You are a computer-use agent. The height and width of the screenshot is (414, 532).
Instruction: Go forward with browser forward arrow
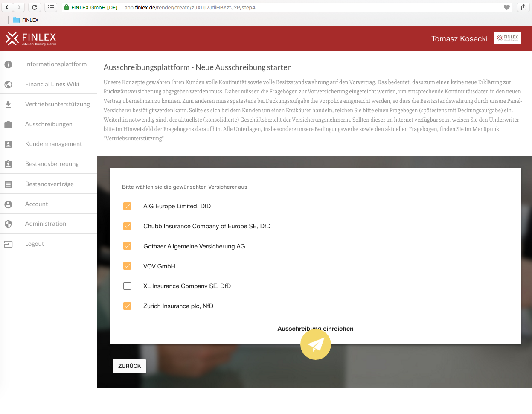click(19, 7)
